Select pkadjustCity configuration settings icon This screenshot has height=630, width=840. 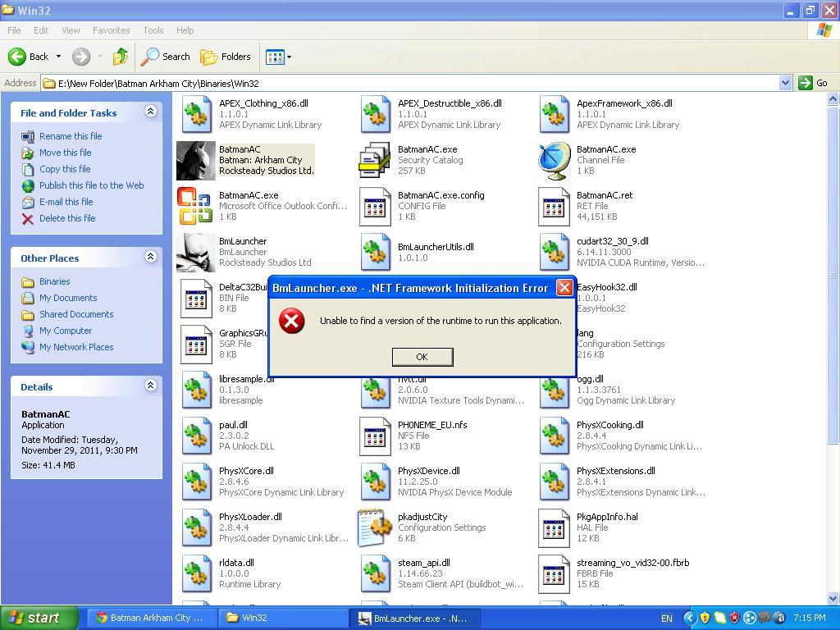point(374,528)
